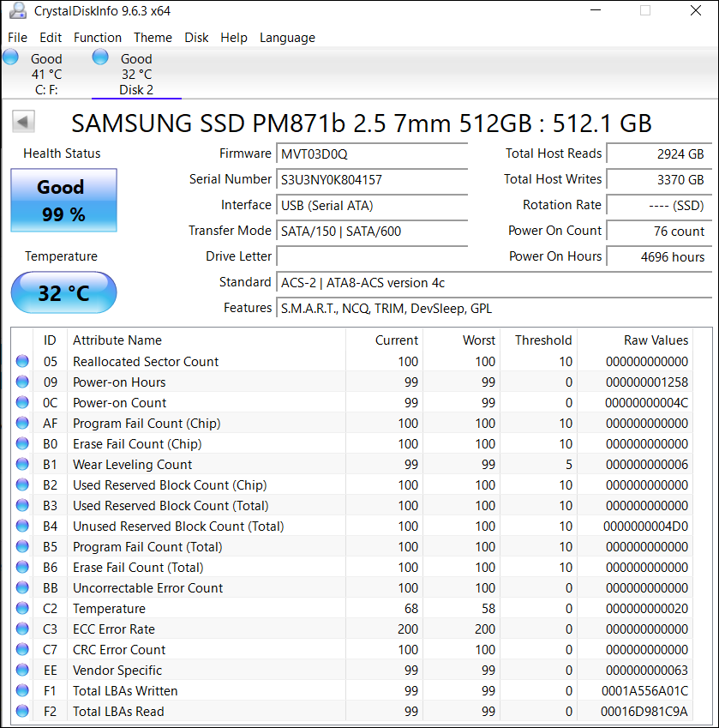Click the Raw Values column header
Screen dimensions: 719x728
coord(656,340)
